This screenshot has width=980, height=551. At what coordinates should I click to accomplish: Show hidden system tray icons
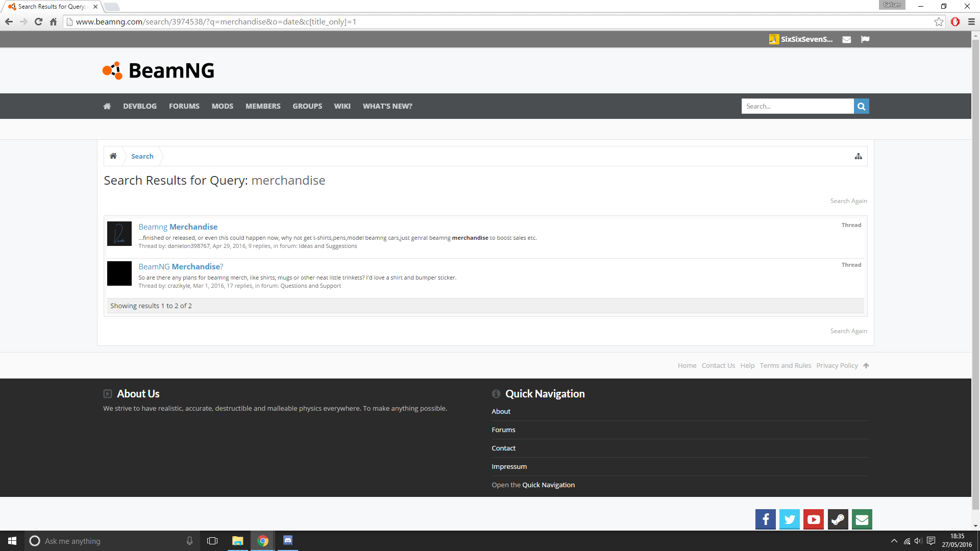click(894, 541)
